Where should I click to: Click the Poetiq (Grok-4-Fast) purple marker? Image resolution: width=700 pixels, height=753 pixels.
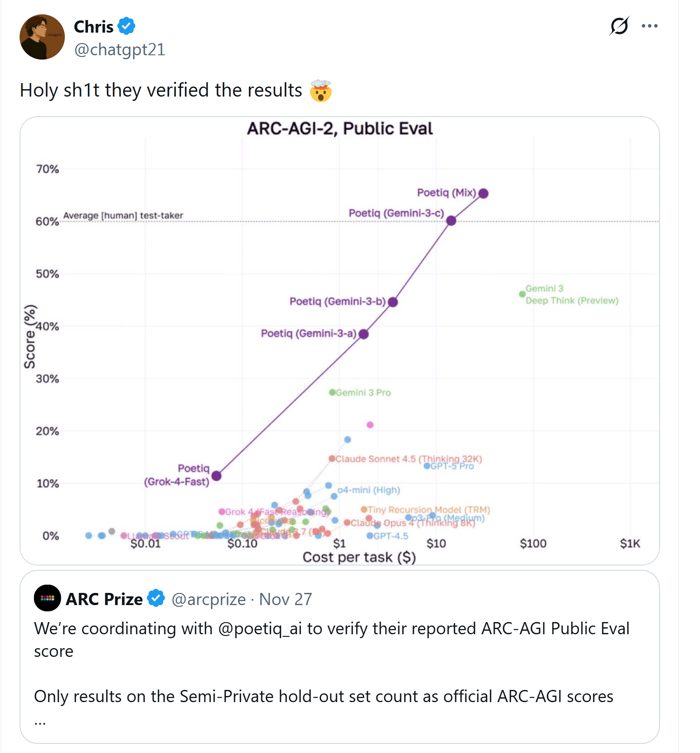click(x=216, y=476)
